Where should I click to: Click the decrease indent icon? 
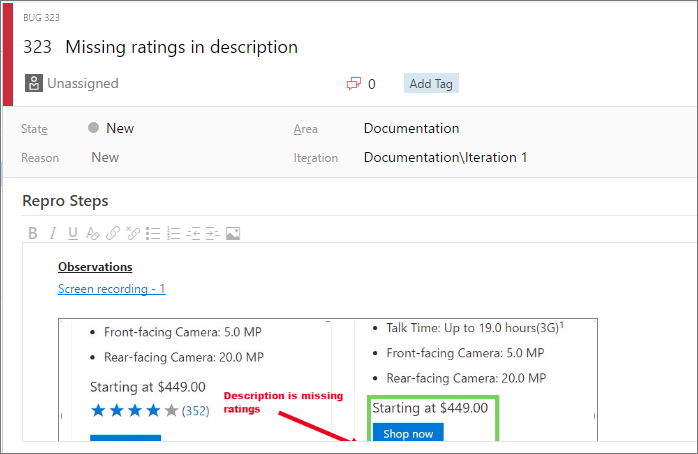pyautogui.click(x=193, y=233)
